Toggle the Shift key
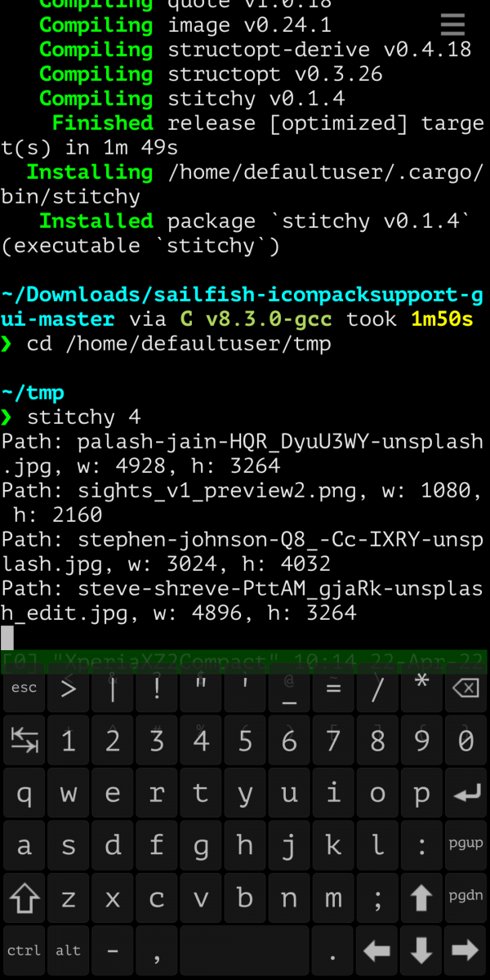The width and height of the screenshot is (490, 980). (x=24, y=898)
